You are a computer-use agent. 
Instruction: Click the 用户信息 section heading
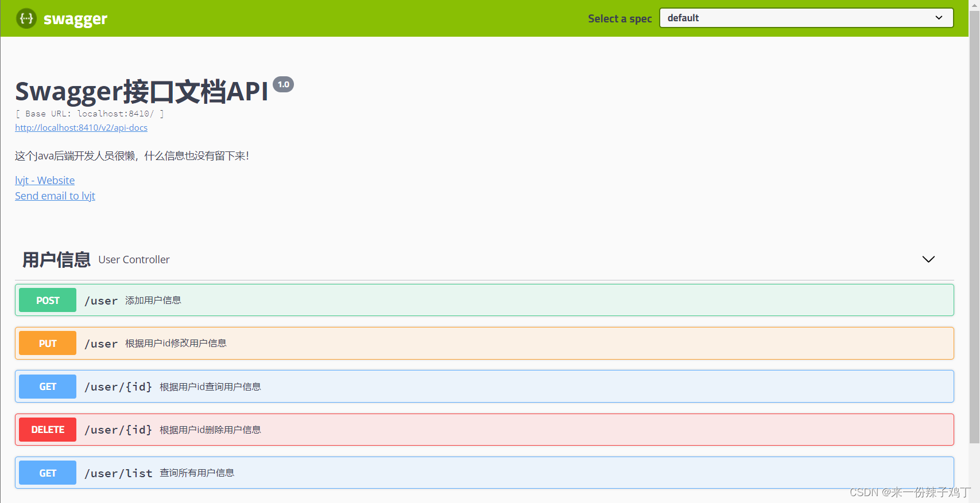[56, 259]
